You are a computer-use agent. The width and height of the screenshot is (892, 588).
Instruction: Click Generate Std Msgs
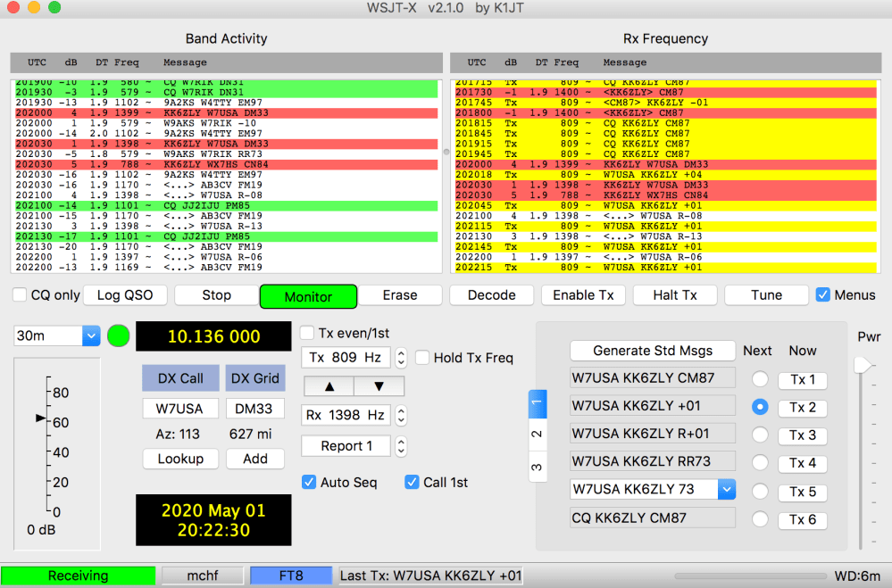(652, 351)
